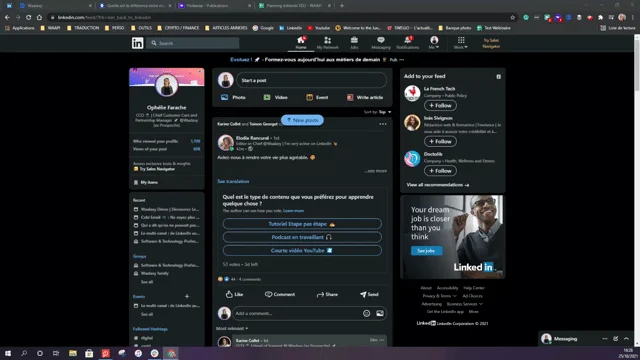Open File Explorer from taskbar
Screen dimensions: 640x360
(73, 353)
